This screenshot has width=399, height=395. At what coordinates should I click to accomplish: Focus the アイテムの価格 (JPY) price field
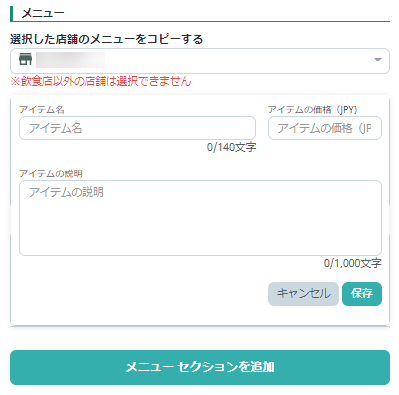[325, 128]
